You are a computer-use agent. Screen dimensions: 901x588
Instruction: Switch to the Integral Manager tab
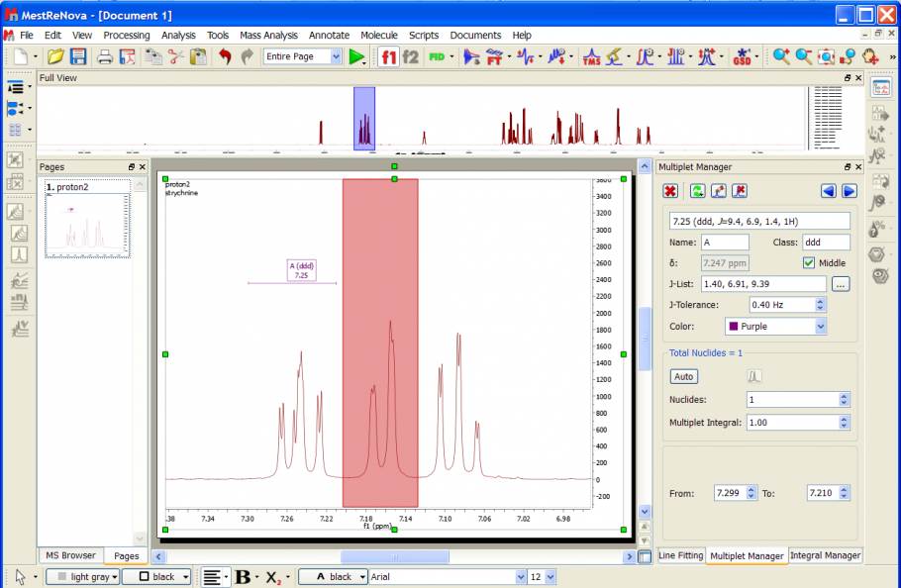click(x=825, y=556)
